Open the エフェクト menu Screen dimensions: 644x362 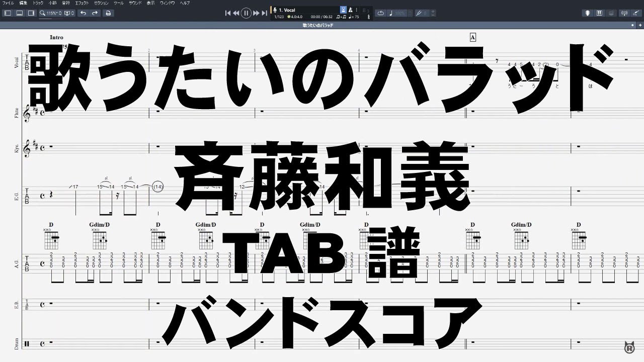(x=82, y=3)
